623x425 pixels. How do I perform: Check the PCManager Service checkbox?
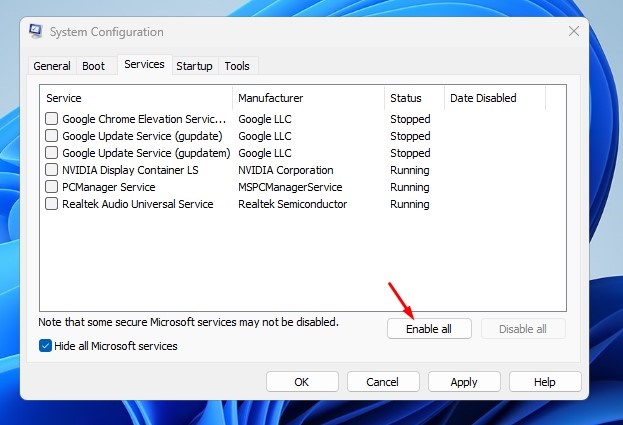tap(52, 187)
